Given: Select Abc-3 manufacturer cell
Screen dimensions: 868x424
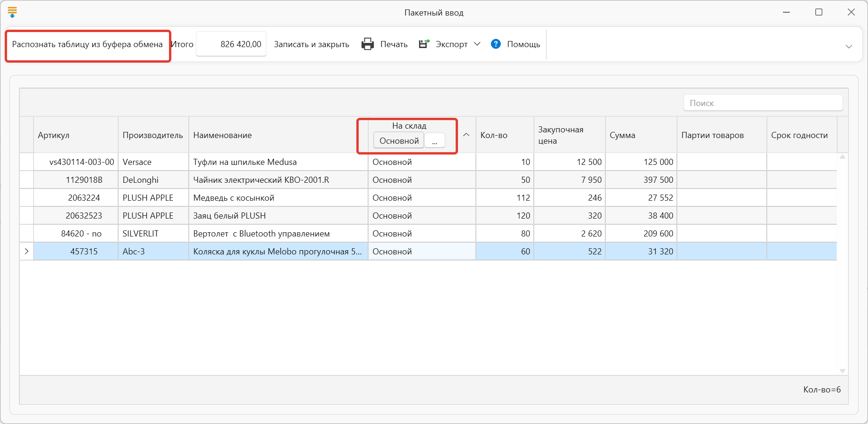Looking at the screenshot, I should point(153,251).
